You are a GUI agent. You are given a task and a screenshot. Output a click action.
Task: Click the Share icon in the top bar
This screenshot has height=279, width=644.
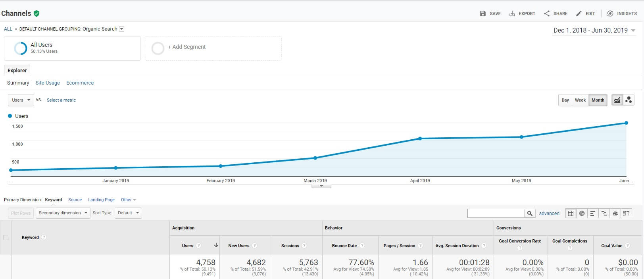pyautogui.click(x=547, y=13)
